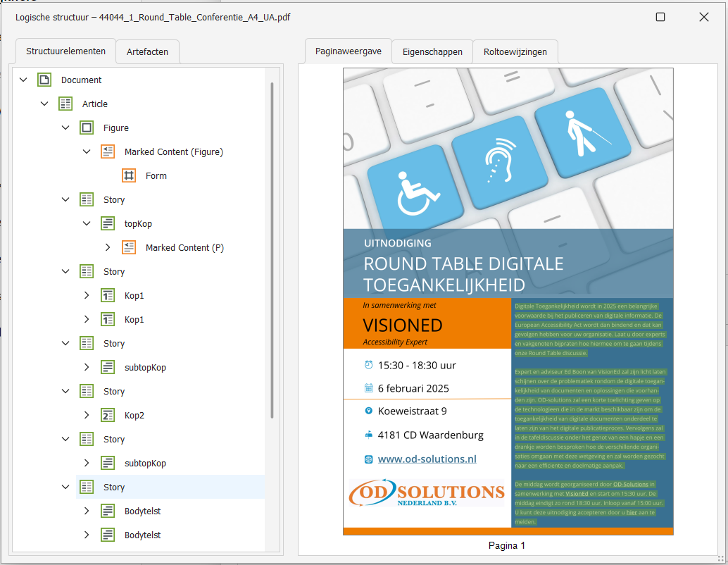The width and height of the screenshot is (728, 565).
Task: Click the calendar icon beside 6 februari 2025
Action: (x=369, y=388)
